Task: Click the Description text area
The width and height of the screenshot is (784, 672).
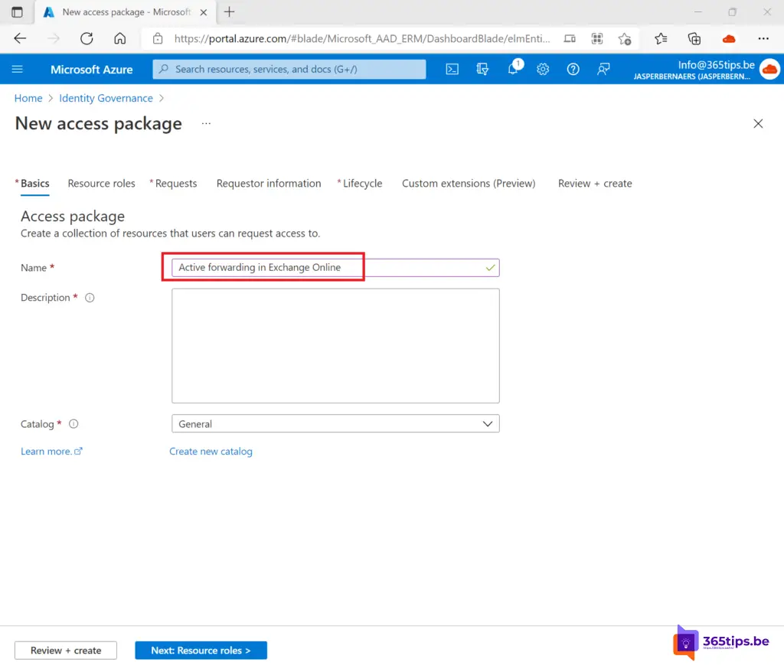Action: (x=335, y=346)
